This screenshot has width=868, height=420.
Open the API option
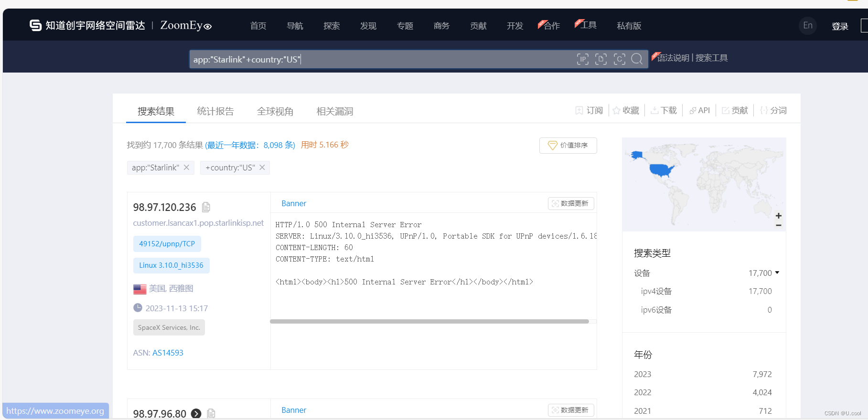[x=699, y=110]
